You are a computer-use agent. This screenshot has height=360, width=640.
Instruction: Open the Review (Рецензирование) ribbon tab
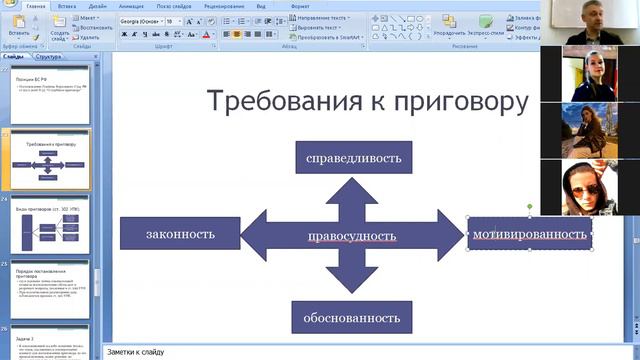(x=224, y=6)
